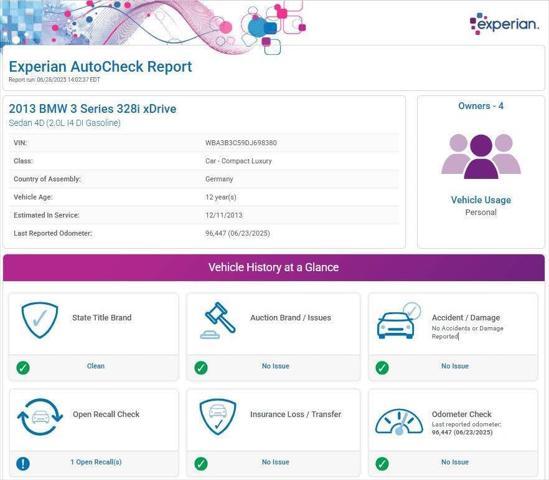This screenshot has width=549, height=480.
Task: Click the Car - Compact Luxury class value
Action: tap(238, 161)
